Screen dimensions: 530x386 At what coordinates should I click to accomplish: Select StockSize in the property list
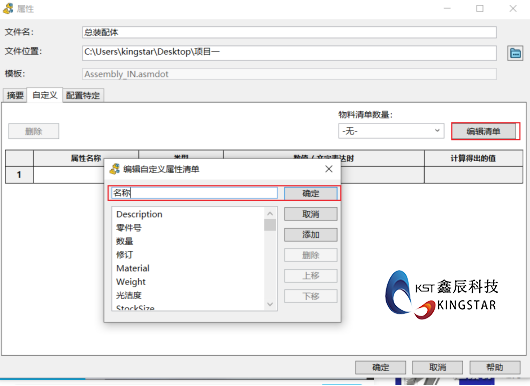pos(135,308)
